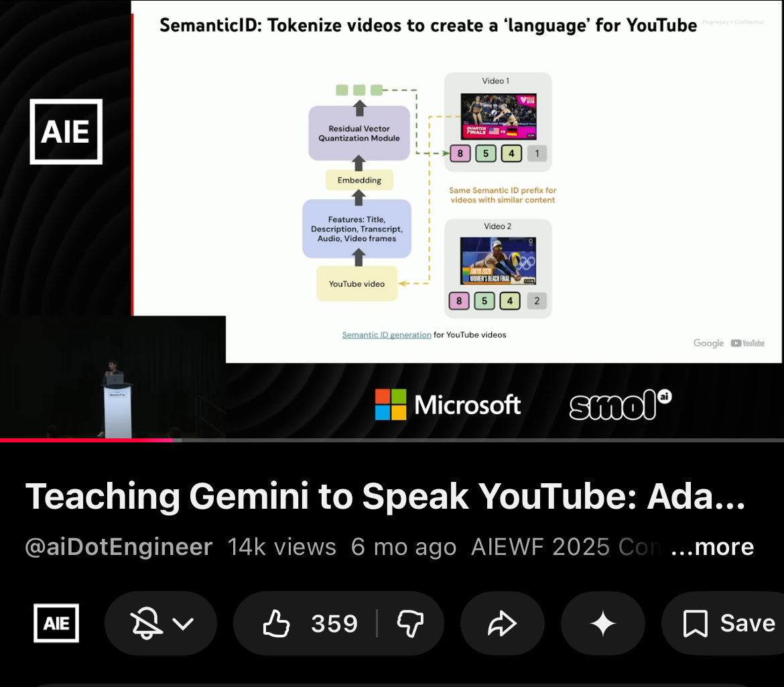784x687 pixels.
Task: Click the '6 mo ago' upload date
Action: pos(403,547)
